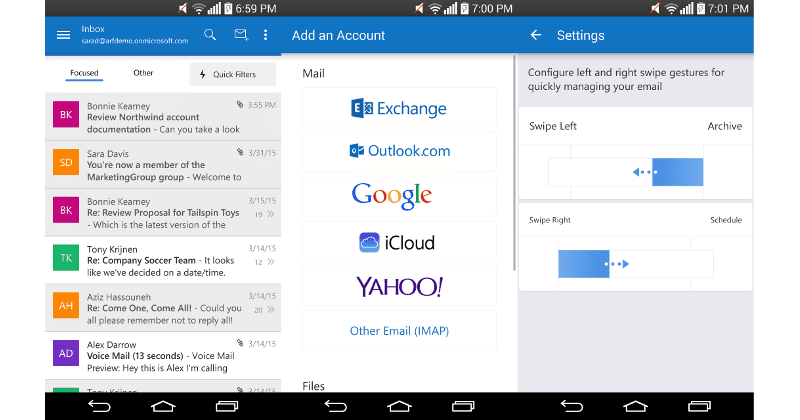Add an Exchange account

coord(399,108)
